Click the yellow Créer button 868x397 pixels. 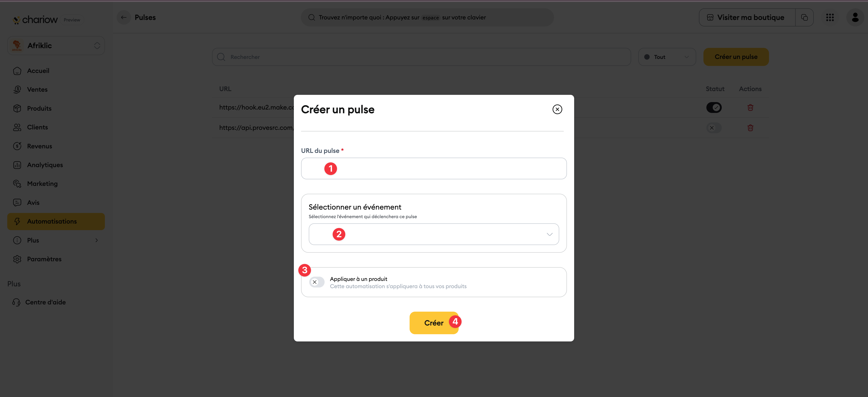(434, 323)
